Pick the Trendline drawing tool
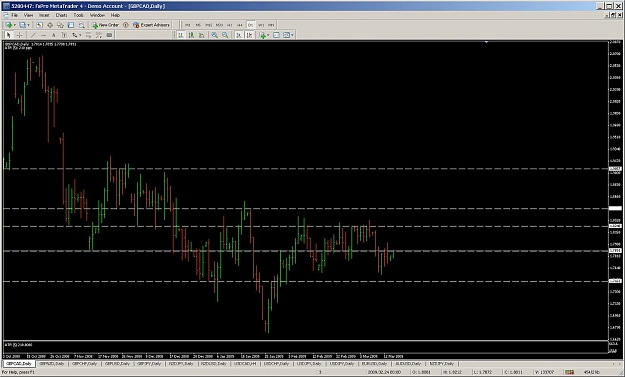The image size is (625, 377). pos(33,35)
